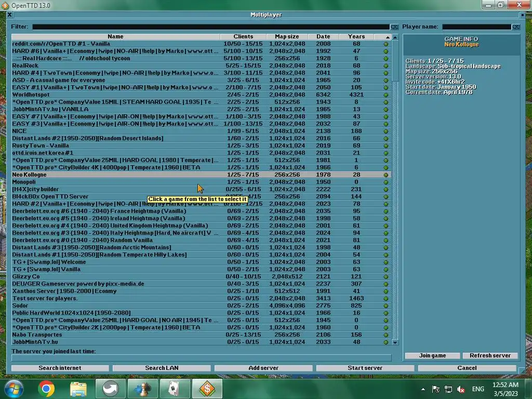
Task: Select ASD - A casual game for everyone
Action: point(201,81)
